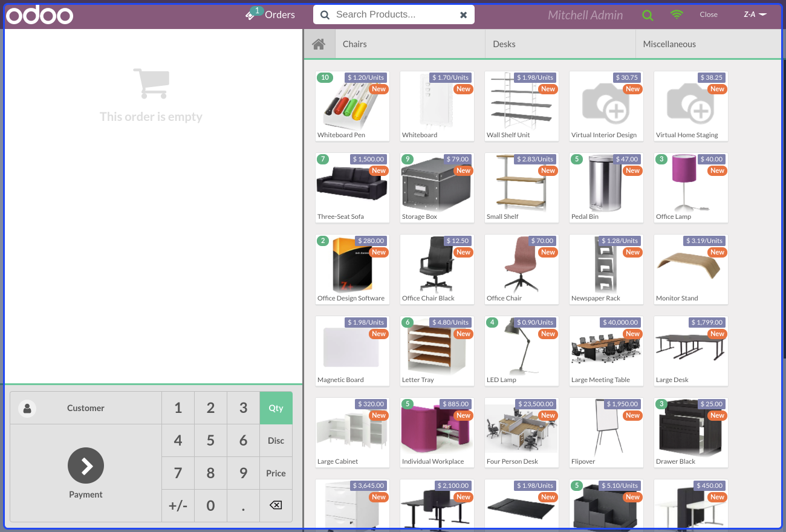Click the Customer button
The image size is (786, 532).
coord(86,408)
